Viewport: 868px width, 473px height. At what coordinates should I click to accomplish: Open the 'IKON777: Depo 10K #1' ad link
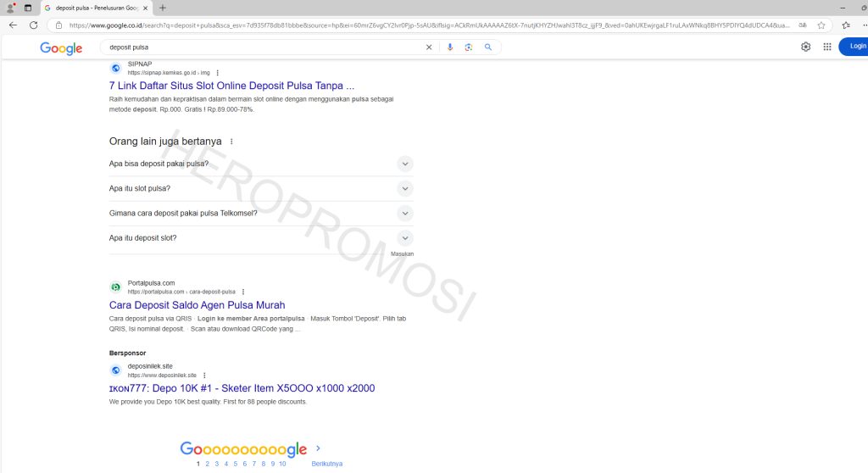(242, 388)
